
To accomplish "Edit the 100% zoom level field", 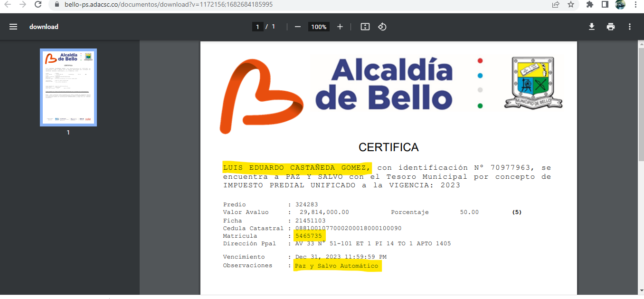I will pos(319,27).
